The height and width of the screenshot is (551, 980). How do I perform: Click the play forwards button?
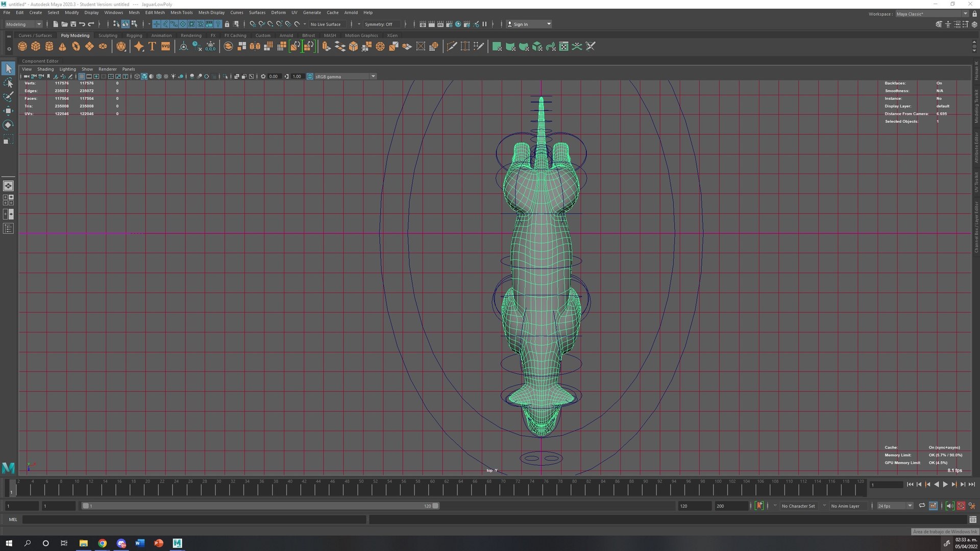pyautogui.click(x=945, y=484)
